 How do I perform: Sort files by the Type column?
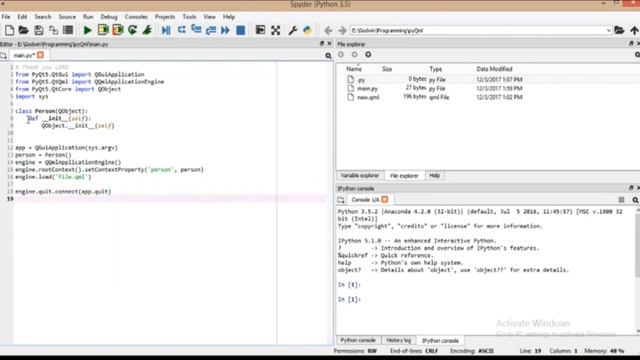point(436,69)
